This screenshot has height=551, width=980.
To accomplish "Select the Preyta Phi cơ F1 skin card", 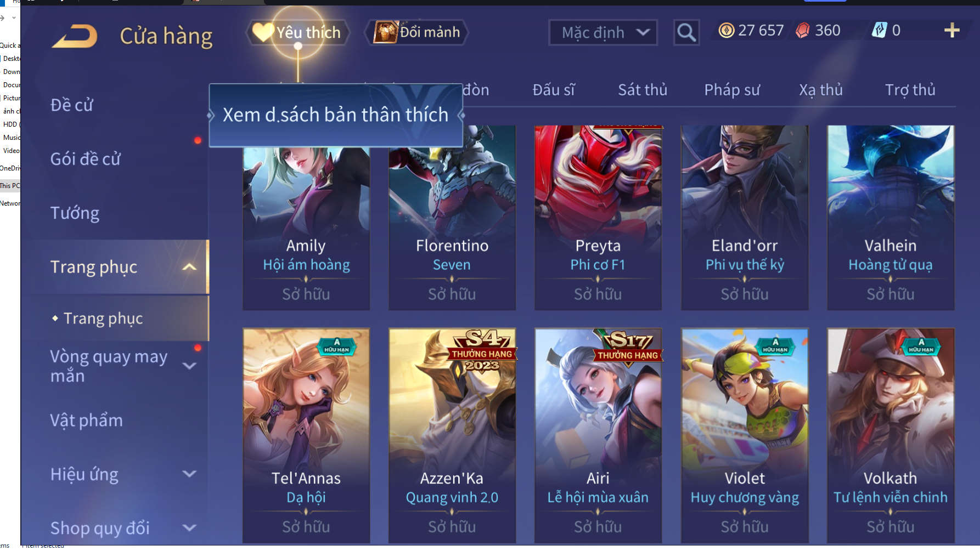I will (598, 218).
